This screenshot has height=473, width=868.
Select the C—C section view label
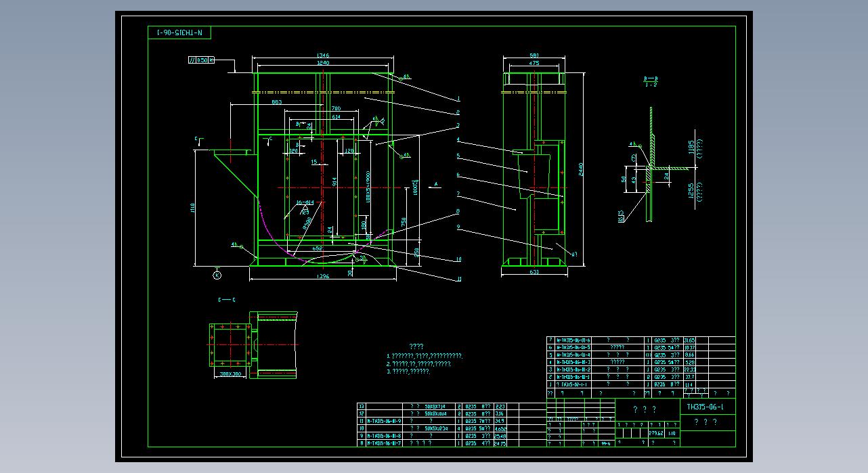(227, 299)
